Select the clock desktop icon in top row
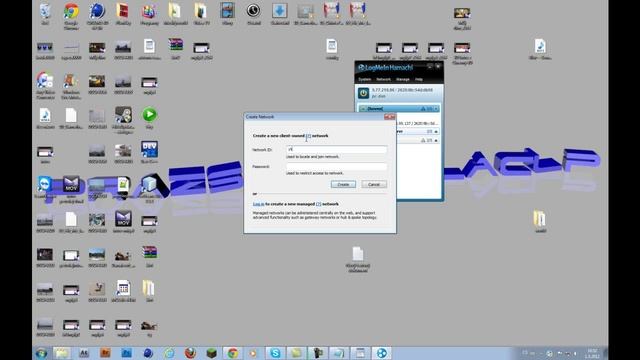 pos(253,11)
